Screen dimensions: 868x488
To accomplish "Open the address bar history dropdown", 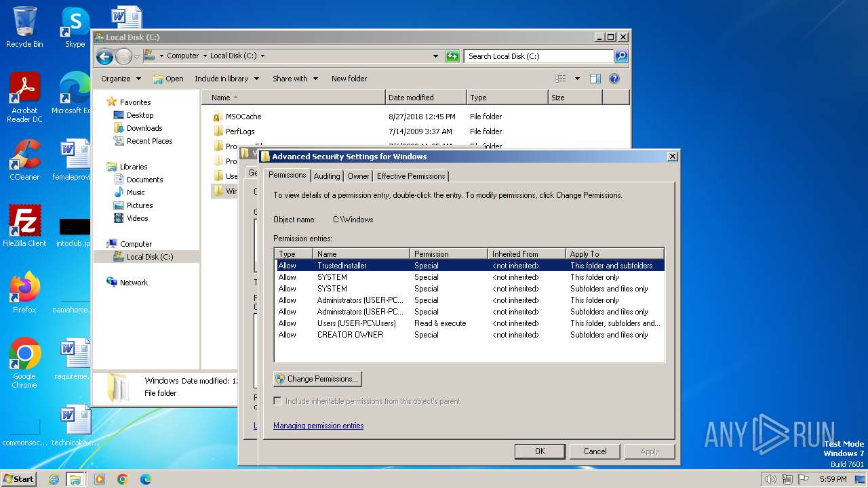I will click(x=435, y=56).
